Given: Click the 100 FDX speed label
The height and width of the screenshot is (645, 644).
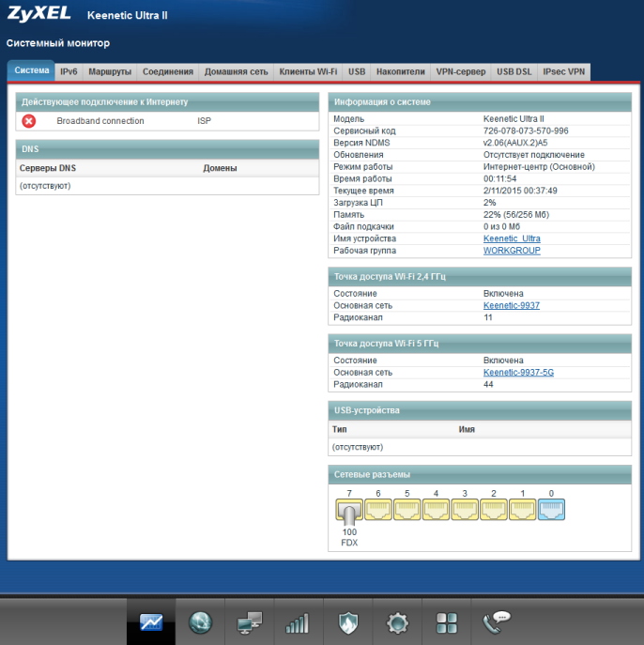Looking at the screenshot, I should point(349,537).
